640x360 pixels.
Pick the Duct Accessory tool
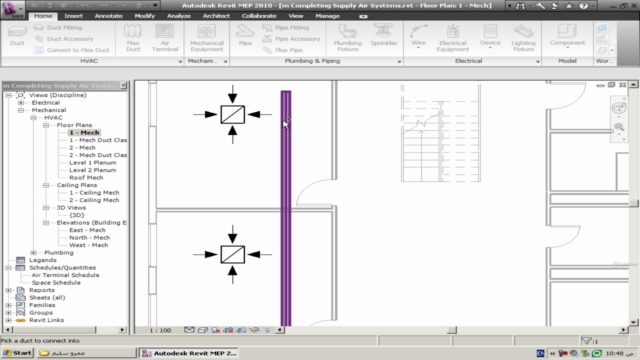pos(63,39)
